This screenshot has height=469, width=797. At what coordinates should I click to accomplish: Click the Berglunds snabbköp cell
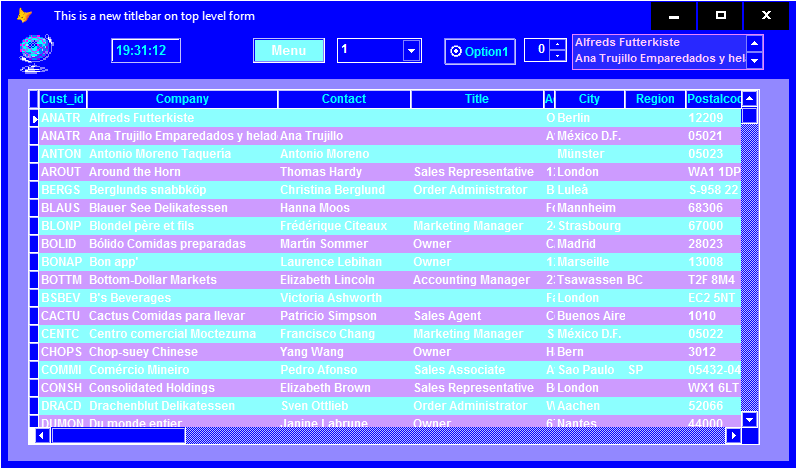[x=182, y=190]
